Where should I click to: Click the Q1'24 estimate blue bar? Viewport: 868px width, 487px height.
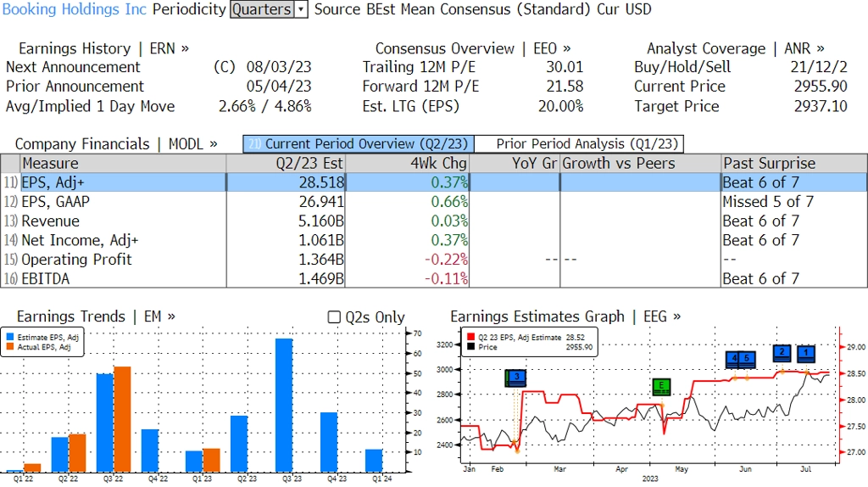[x=374, y=461]
